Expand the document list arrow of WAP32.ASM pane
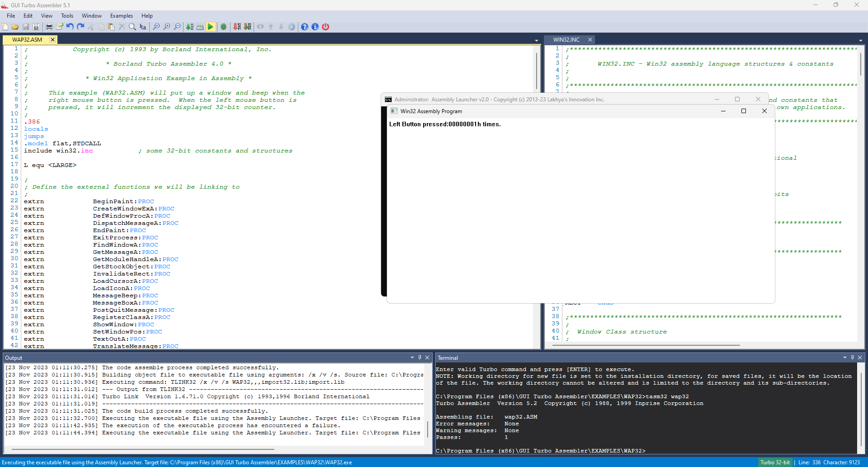 point(537,41)
